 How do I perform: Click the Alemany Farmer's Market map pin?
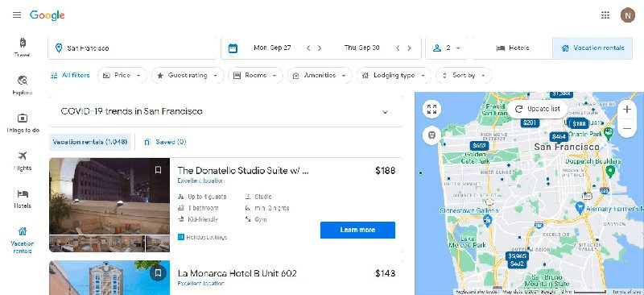580,207
